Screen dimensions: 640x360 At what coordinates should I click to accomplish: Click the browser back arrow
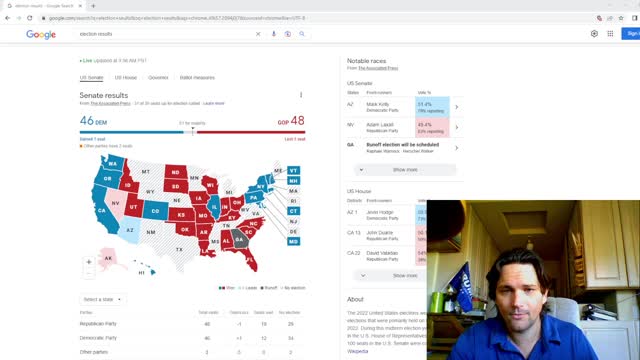7,18
